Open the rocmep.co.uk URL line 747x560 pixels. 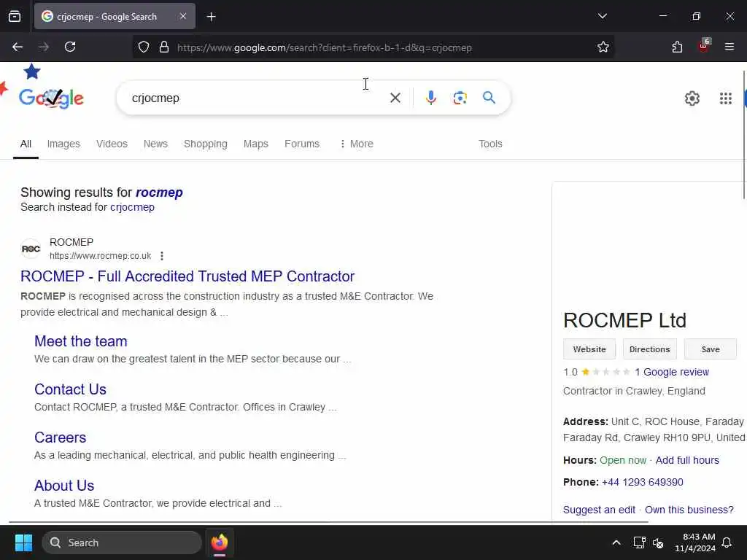click(x=100, y=256)
